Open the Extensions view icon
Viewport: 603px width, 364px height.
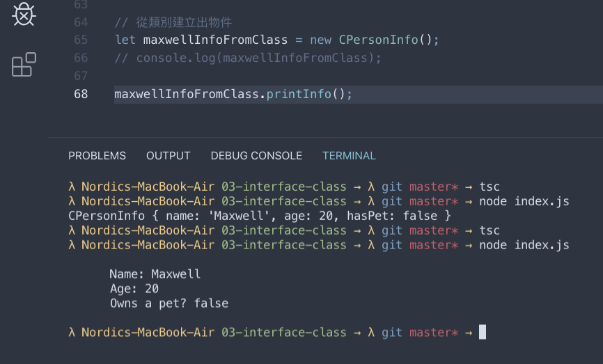pyautogui.click(x=24, y=65)
